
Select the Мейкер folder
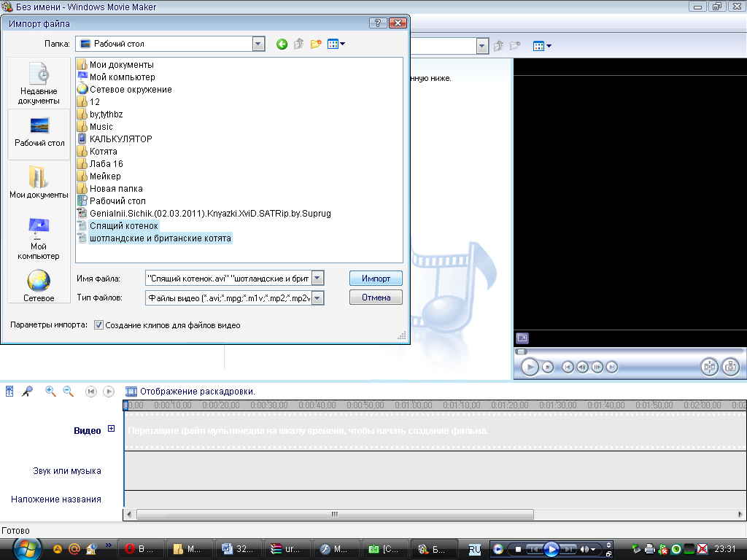click(x=99, y=176)
